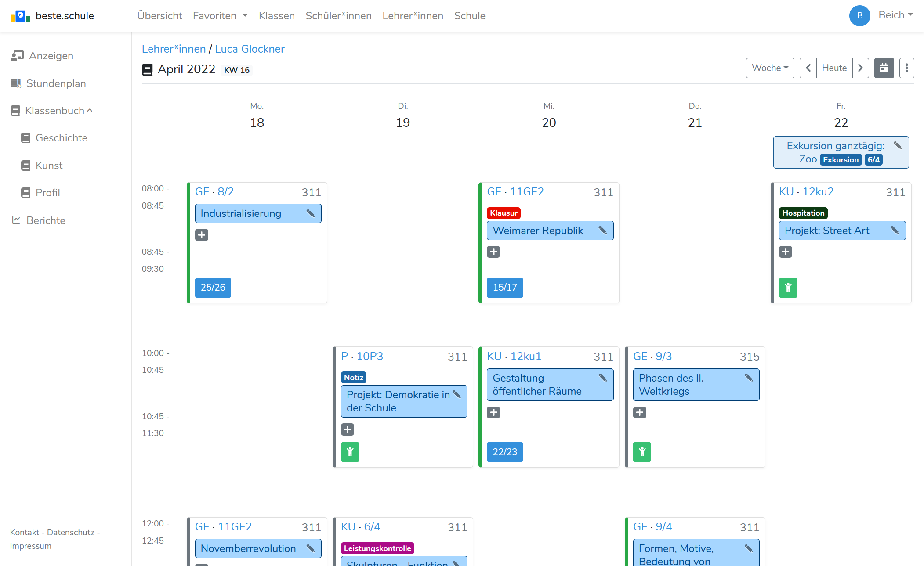924x566 pixels.
Task: Select Stundenplan in the sidebar
Action: click(x=56, y=83)
